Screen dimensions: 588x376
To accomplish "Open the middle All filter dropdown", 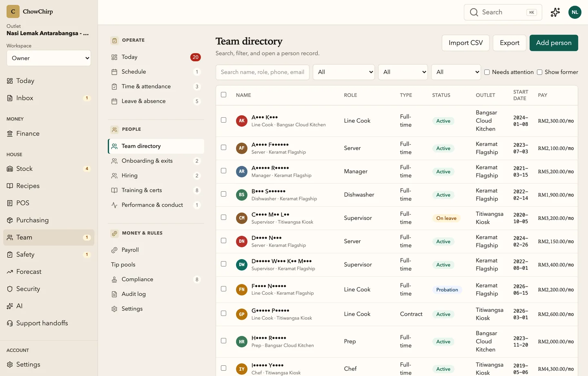I will coord(403,72).
